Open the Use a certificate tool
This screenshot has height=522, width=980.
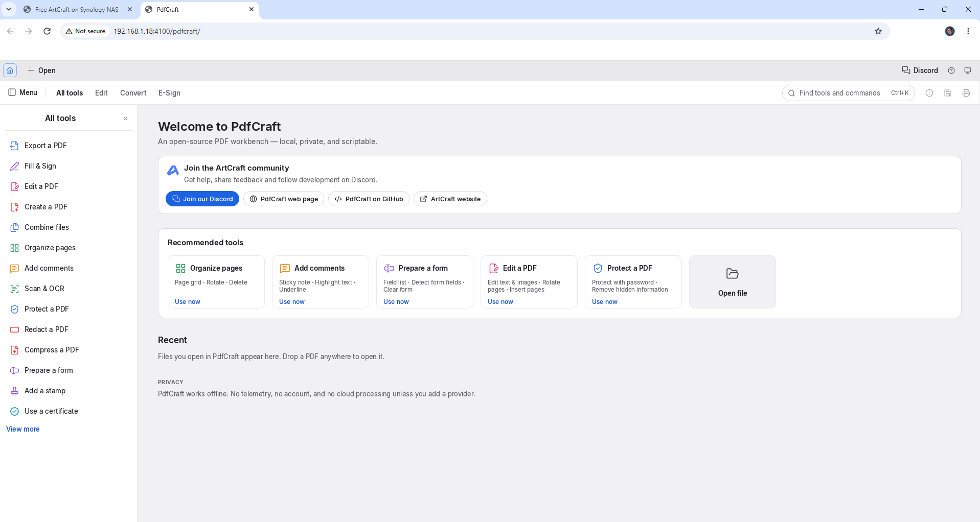pyautogui.click(x=69, y=411)
